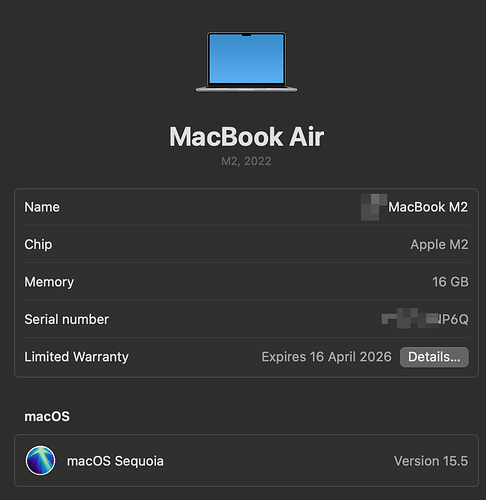Select the serial number value ending P6Q

pos(425,319)
